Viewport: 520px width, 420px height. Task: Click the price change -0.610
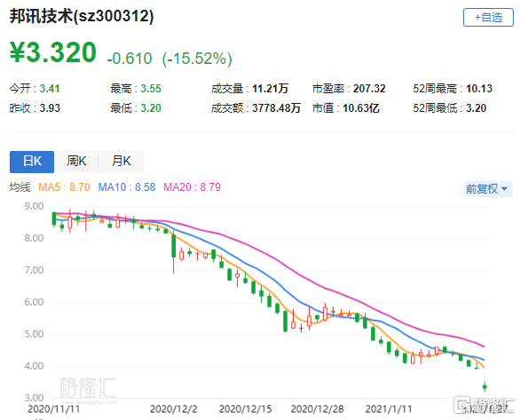pyautogui.click(x=130, y=59)
